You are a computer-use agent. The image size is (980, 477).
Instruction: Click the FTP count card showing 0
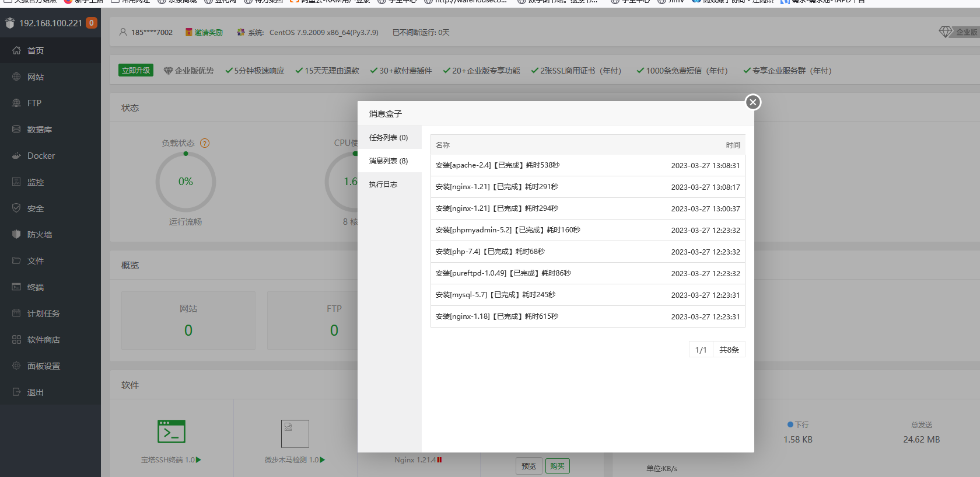312,321
